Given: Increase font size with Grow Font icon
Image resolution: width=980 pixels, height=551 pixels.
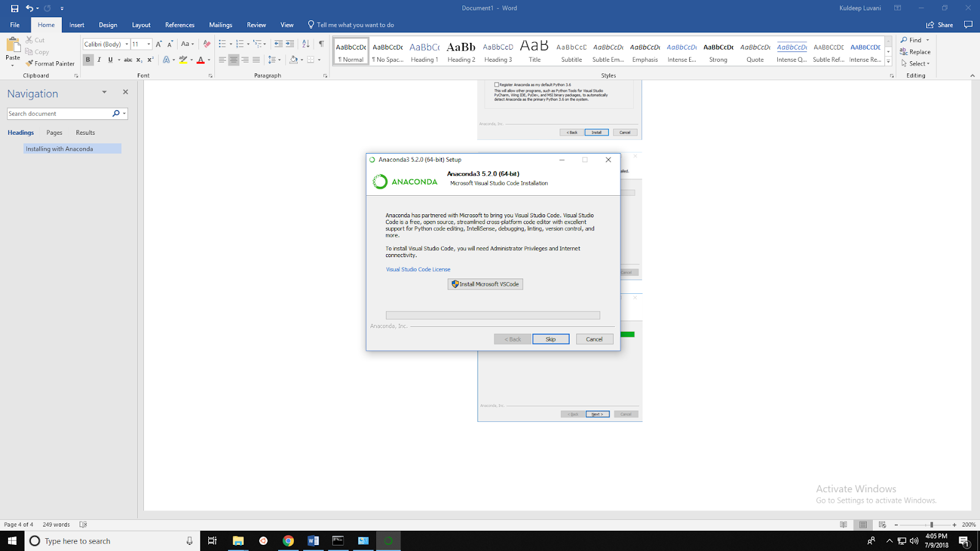Looking at the screenshot, I should click(159, 44).
